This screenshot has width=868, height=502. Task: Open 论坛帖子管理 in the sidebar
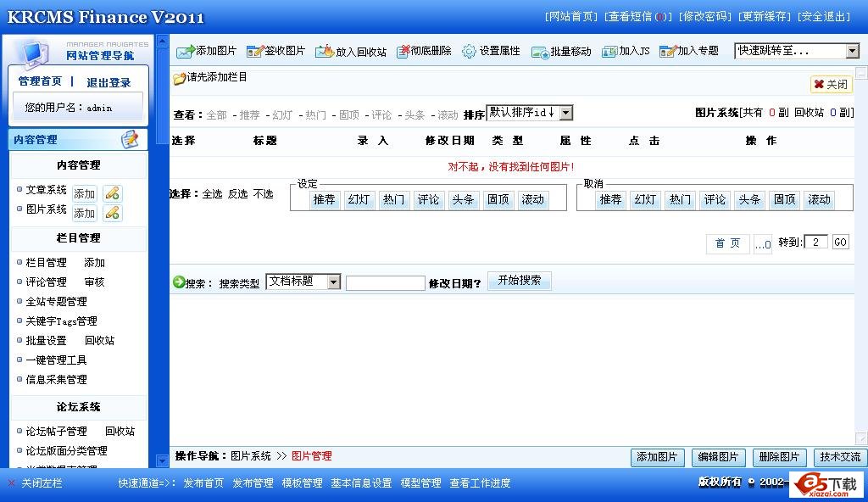point(57,431)
